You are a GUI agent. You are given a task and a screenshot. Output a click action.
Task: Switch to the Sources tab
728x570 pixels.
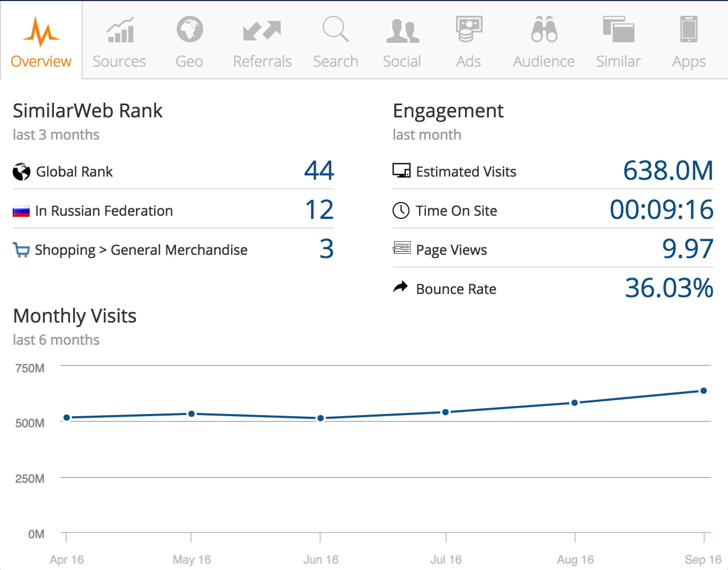tap(119, 42)
